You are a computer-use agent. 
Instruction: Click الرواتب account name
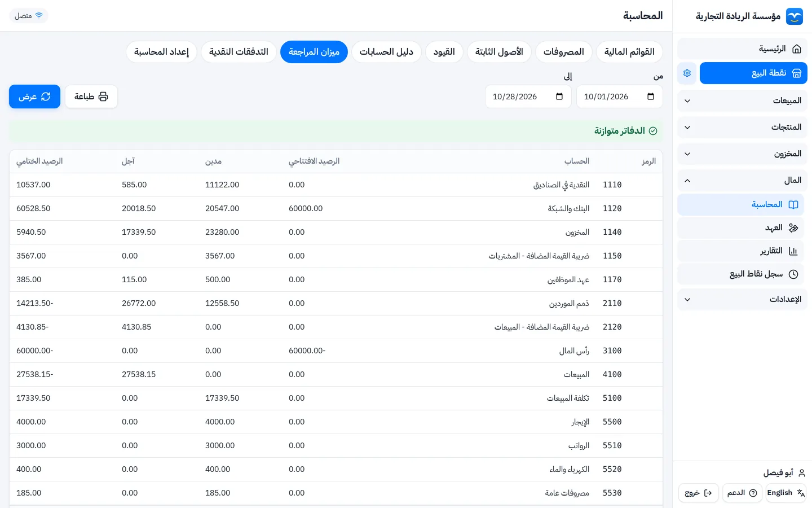tap(579, 446)
